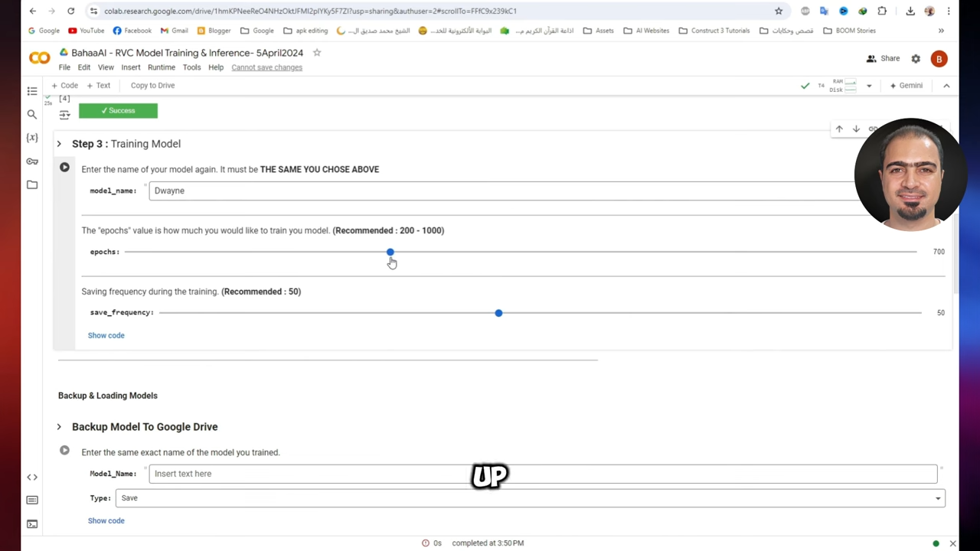The image size is (980, 551).
Task: Bookmark this page with the star icon
Action: point(779,11)
